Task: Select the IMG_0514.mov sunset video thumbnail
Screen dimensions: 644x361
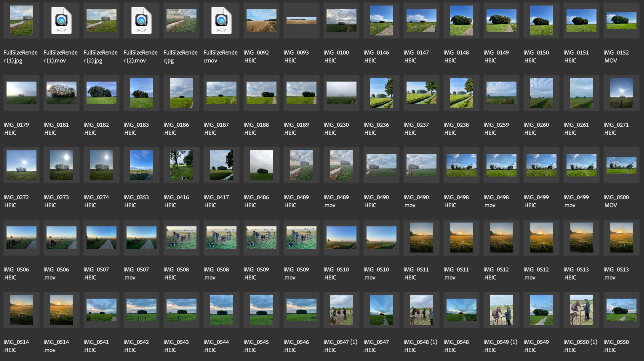Action: click(x=61, y=310)
